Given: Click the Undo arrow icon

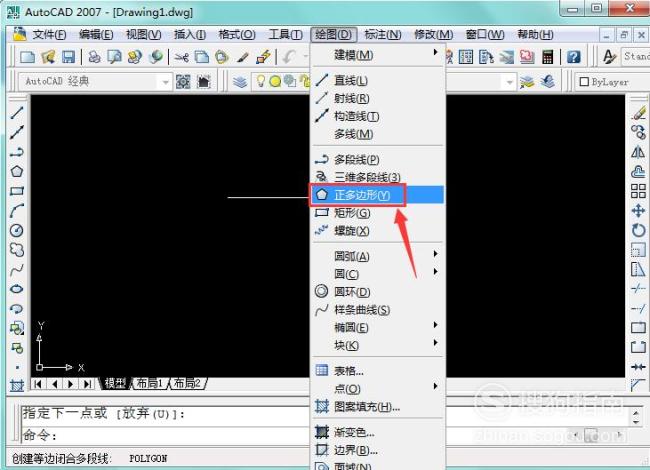Looking at the screenshot, I should [289, 57].
